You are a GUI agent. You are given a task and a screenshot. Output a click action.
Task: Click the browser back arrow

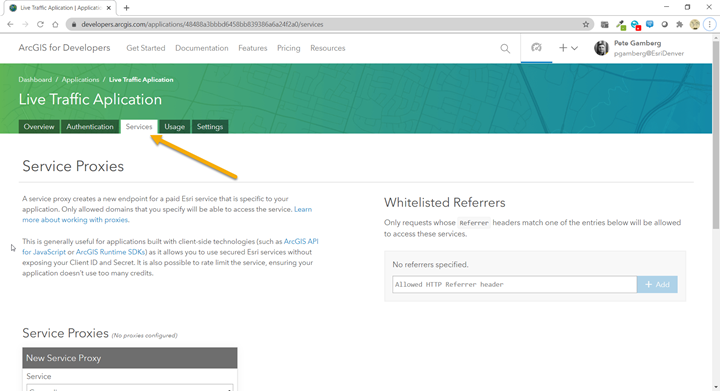tap(10, 24)
